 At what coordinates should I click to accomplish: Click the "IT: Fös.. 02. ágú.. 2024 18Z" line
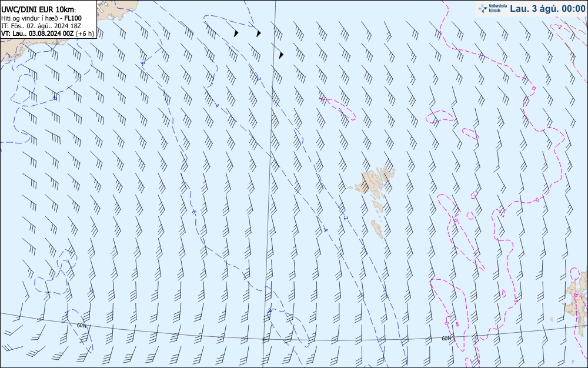coord(41,26)
